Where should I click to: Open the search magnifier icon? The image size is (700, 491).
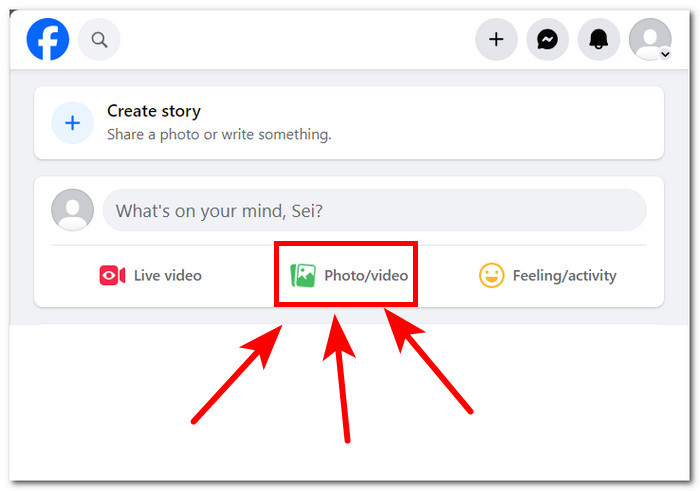pyautogui.click(x=99, y=40)
